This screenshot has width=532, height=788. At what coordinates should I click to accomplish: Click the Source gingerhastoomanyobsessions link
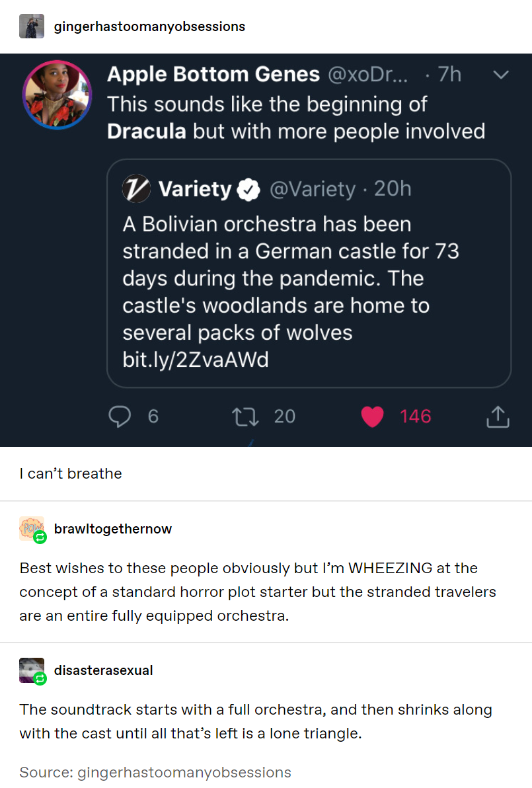(x=184, y=772)
